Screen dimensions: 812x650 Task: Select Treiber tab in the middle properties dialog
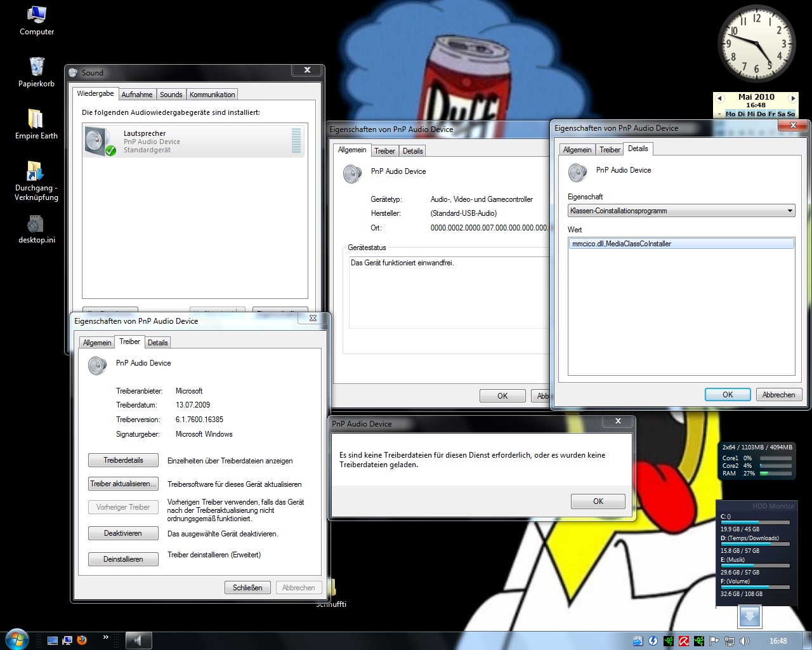(x=384, y=151)
